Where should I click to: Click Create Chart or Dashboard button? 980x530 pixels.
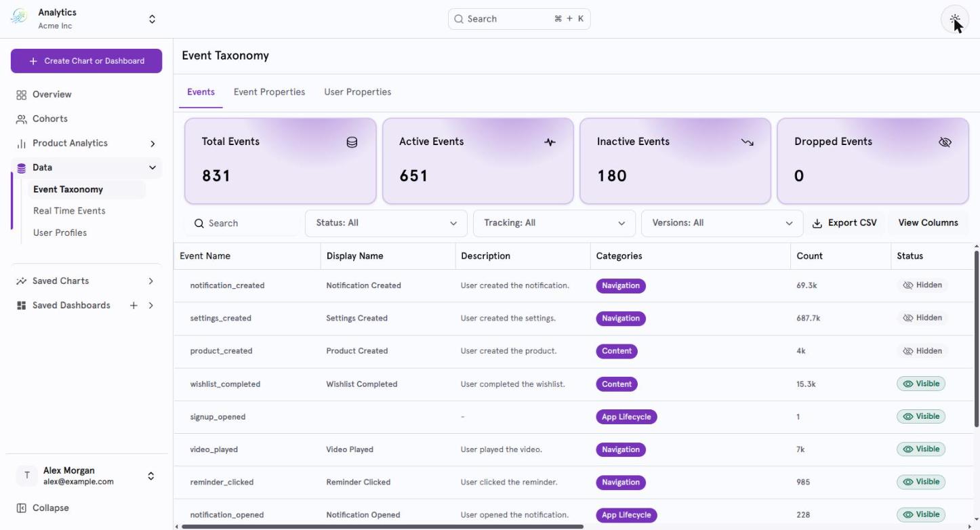86,61
